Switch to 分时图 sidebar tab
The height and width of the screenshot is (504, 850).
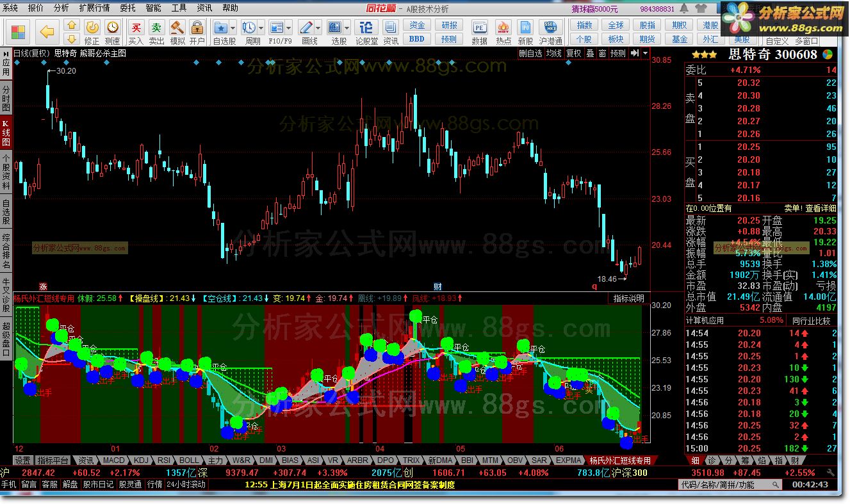point(6,98)
